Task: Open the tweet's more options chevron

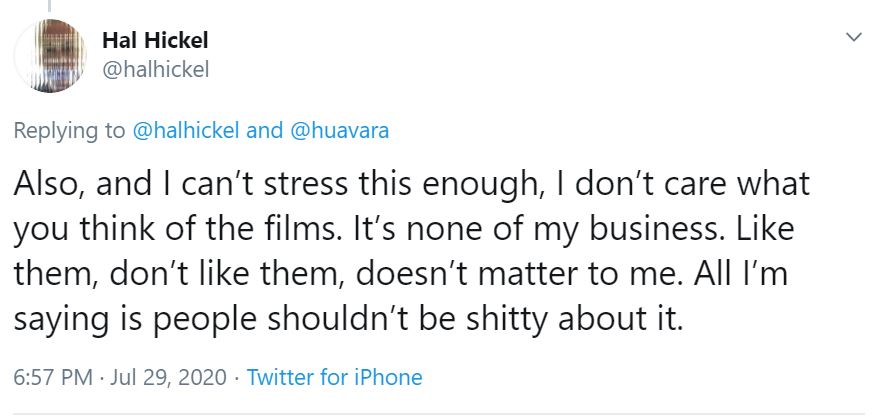Action: coord(853,37)
